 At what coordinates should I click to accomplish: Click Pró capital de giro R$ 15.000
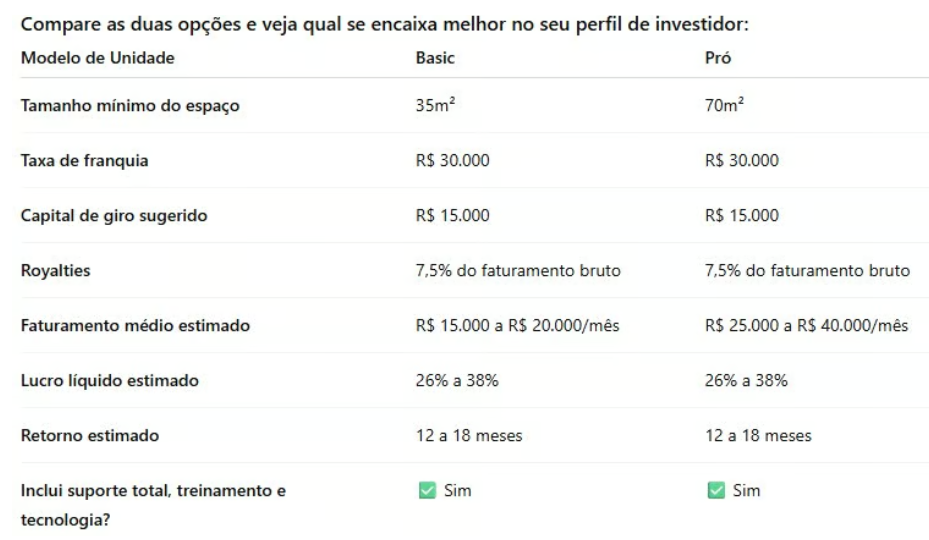[742, 215]
